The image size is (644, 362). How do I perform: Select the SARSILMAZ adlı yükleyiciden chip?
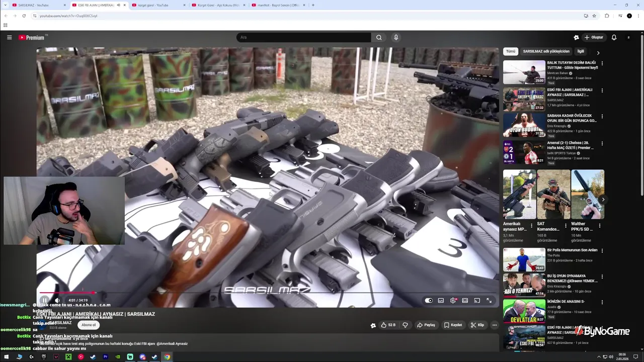click(x=546, y=51)
